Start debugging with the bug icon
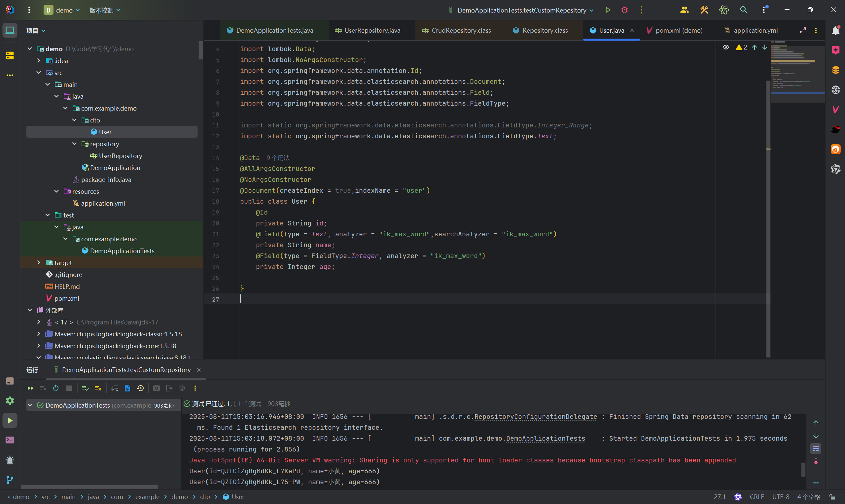This screenshot has width=845, height=504. pyautogui.click(x=624, y=10)
